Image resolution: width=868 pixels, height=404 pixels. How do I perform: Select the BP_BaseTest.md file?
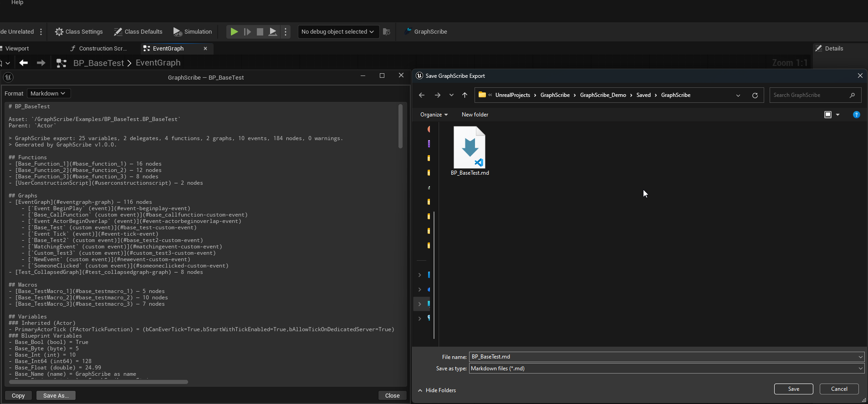[470, 151]
